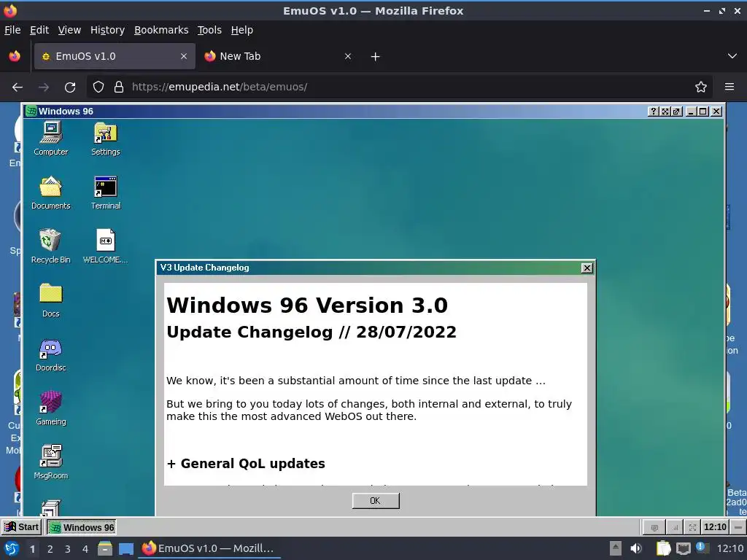
Task: Open the Gameing shortcut icon
Action: (51, 408)
